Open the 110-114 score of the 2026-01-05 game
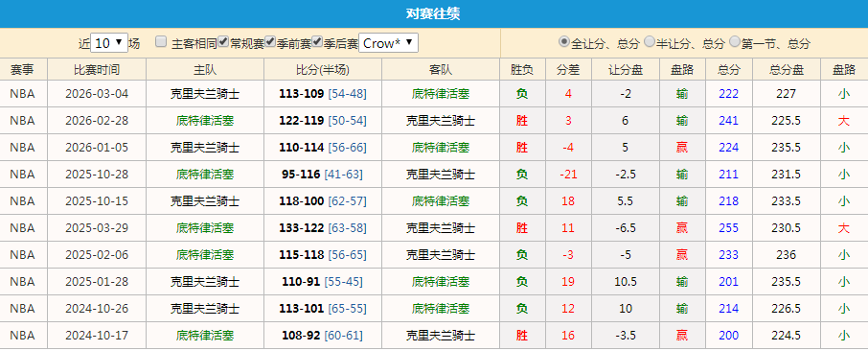 pos(302,148)
